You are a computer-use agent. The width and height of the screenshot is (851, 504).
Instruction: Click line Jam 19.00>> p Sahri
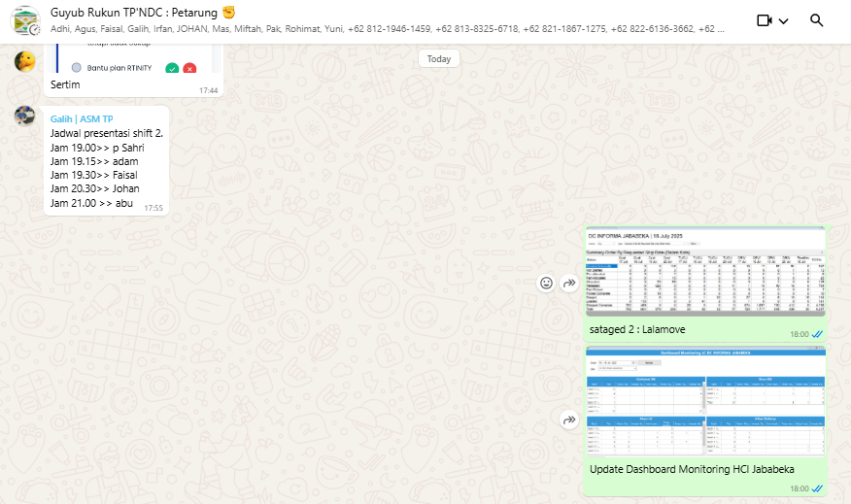point(97,148)
